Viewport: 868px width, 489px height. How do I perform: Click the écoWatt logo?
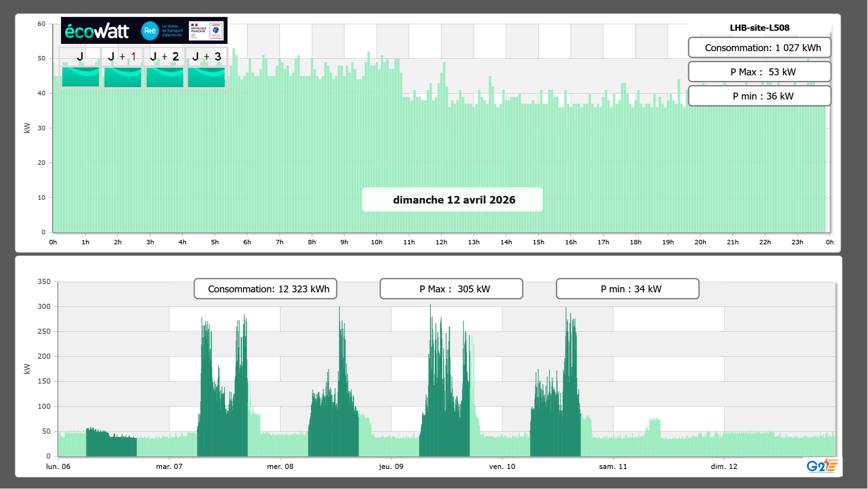click(x=97, y=31)
